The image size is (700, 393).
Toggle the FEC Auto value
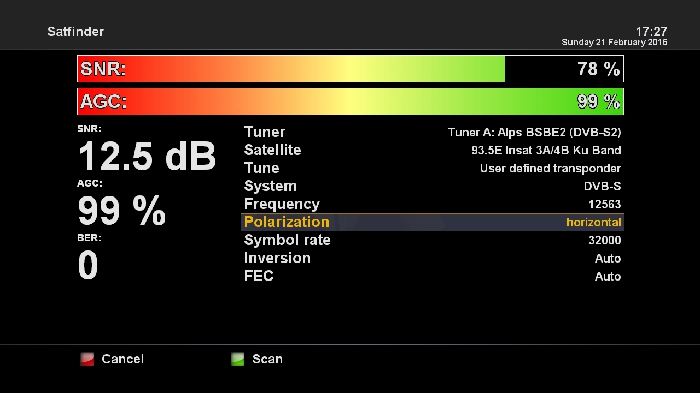[x=608, y=276]
